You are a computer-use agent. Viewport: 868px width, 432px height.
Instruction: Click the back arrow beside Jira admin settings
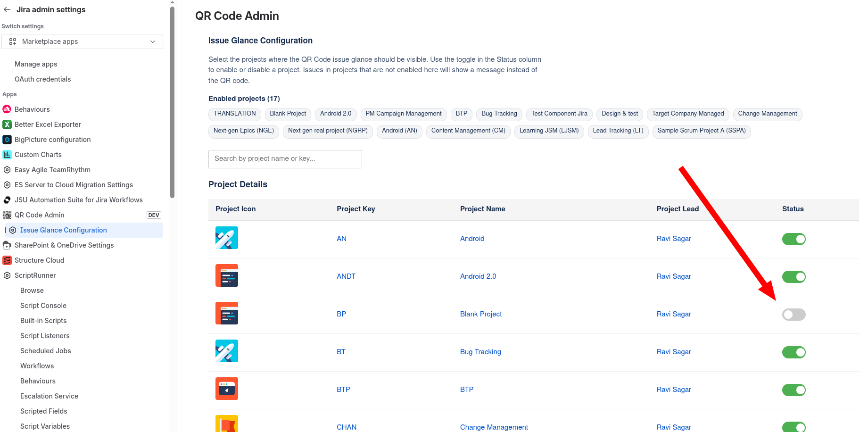(x=7, y=9)
